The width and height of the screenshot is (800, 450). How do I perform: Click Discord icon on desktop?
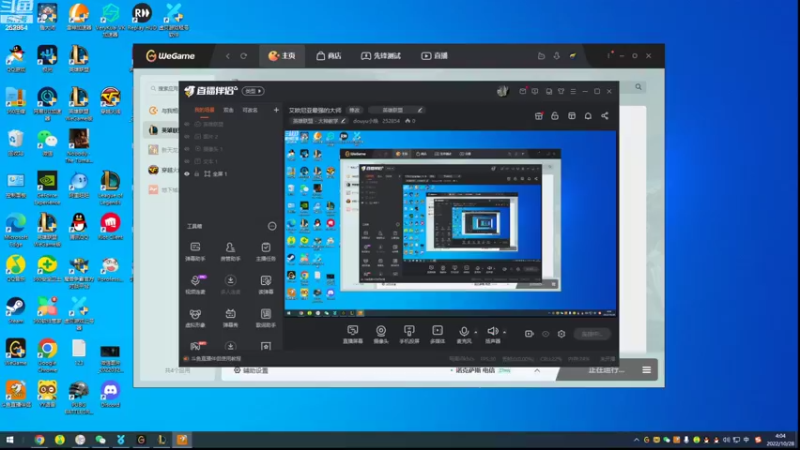(110, 394)
